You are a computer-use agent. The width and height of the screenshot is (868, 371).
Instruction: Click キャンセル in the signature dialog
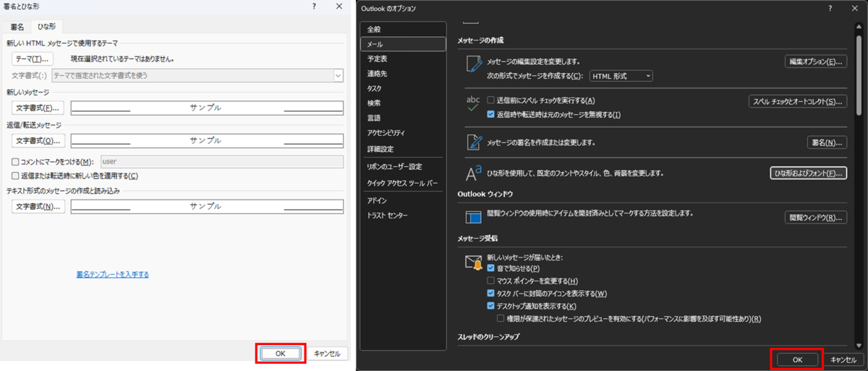click(327, 354)
